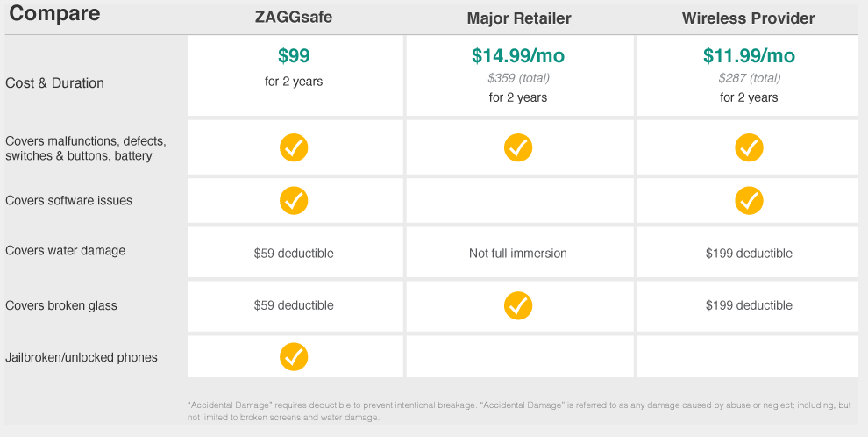Select the ZAGGsafe column header

click(294, 18)
